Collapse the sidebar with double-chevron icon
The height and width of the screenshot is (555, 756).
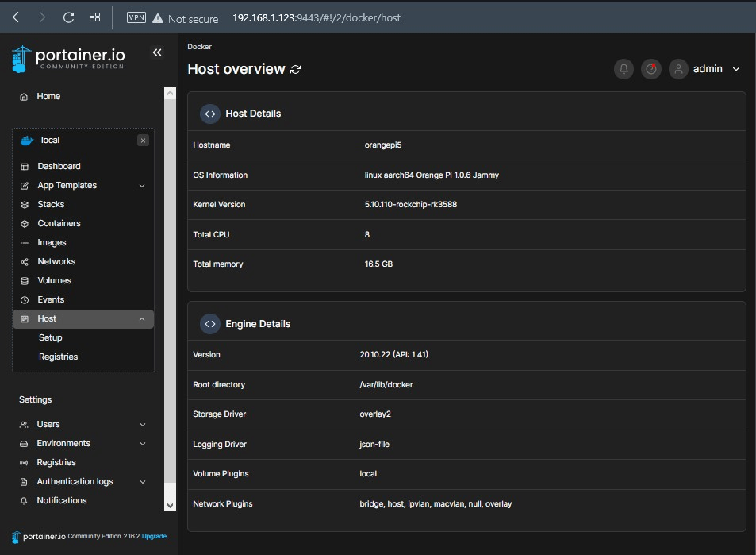pos(157,52)
